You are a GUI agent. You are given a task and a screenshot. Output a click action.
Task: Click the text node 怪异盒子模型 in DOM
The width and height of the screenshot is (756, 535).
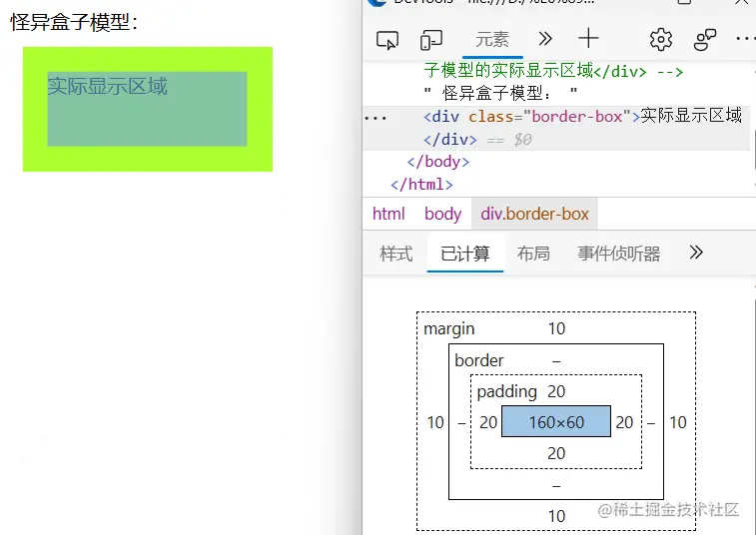(500, 93)
